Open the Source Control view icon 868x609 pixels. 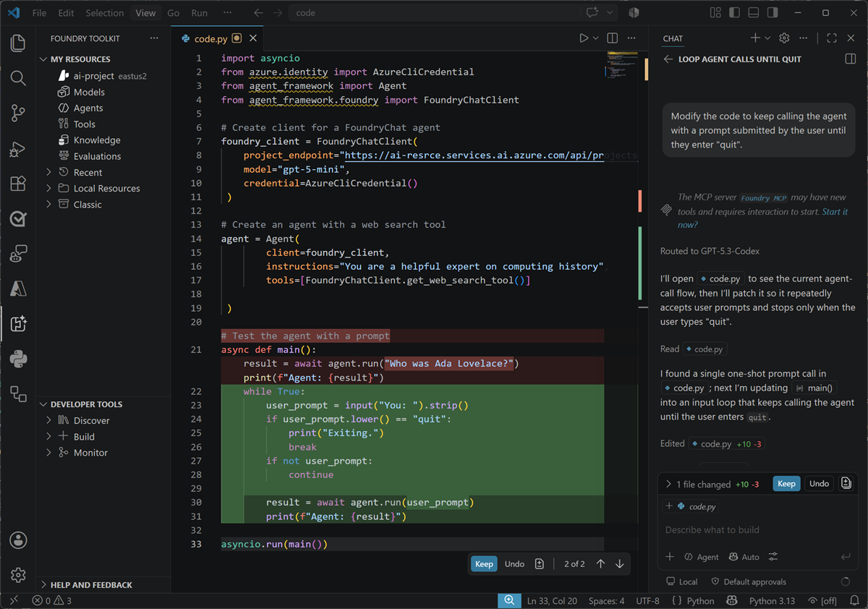tap(18, 113)
